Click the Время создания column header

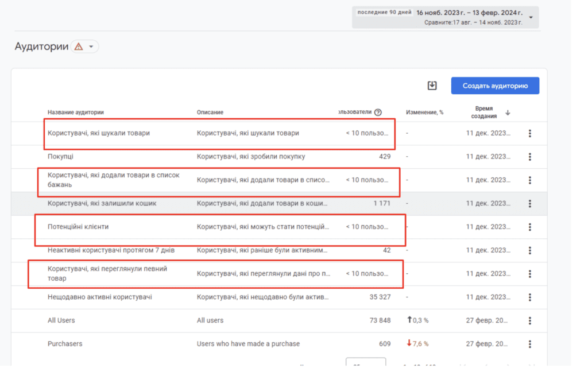[x=483, y=112]
